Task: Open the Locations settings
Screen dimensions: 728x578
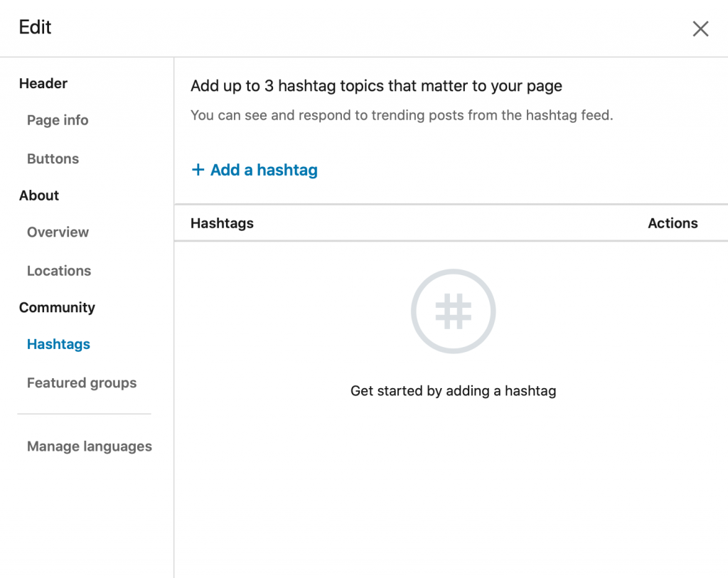Action: [x=59, y=271]
